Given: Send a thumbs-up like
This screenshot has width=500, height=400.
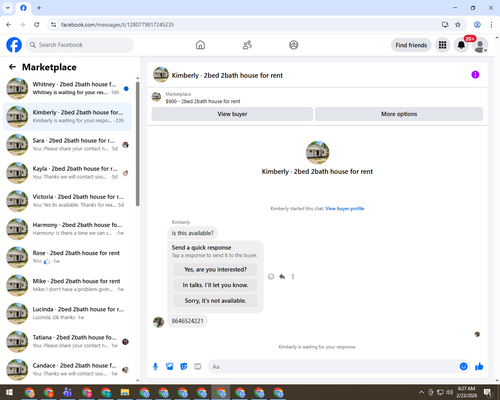Looking at the screenshot, I should pos(479,367).
